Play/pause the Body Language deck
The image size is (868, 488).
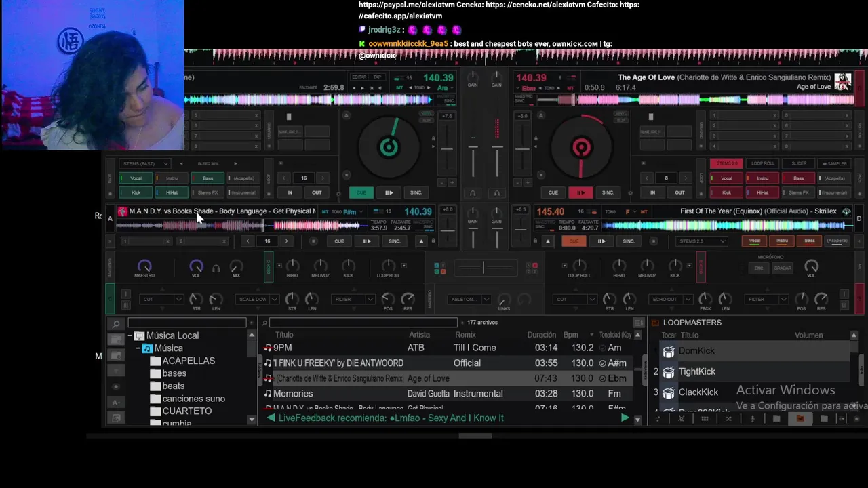[366, 241]
